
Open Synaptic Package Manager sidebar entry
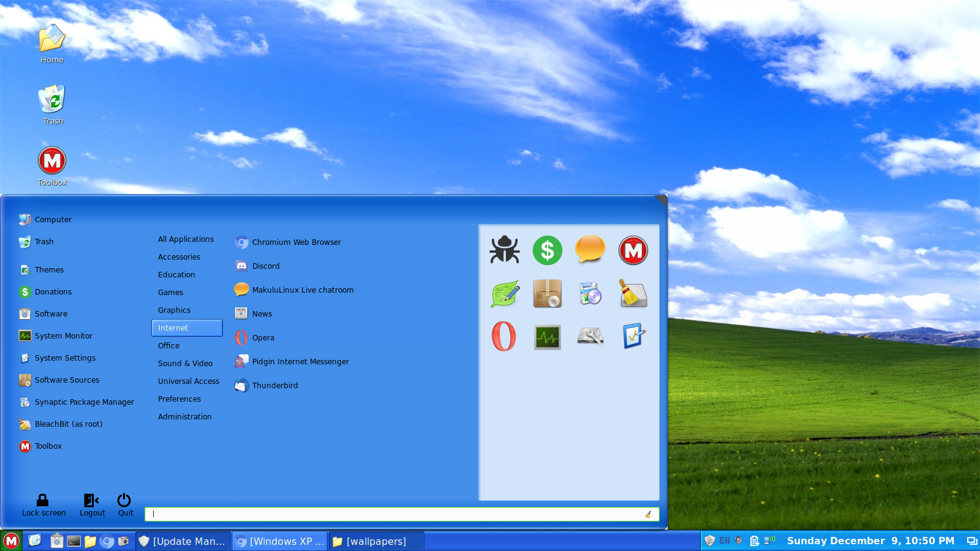pos(77,402)
